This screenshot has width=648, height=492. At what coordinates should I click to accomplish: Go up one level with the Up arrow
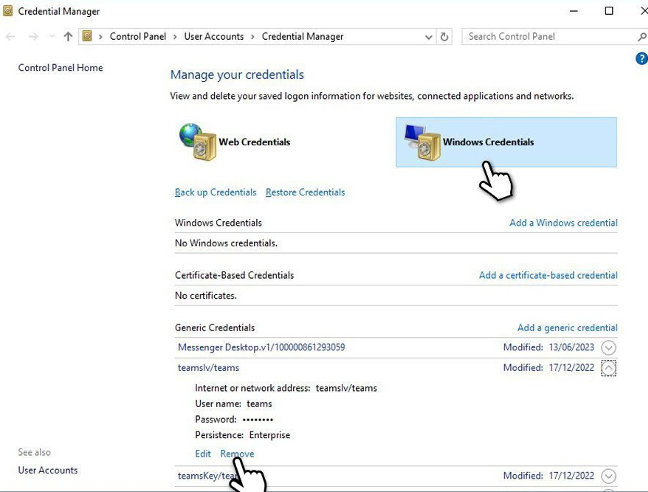(x=68, y=36)
